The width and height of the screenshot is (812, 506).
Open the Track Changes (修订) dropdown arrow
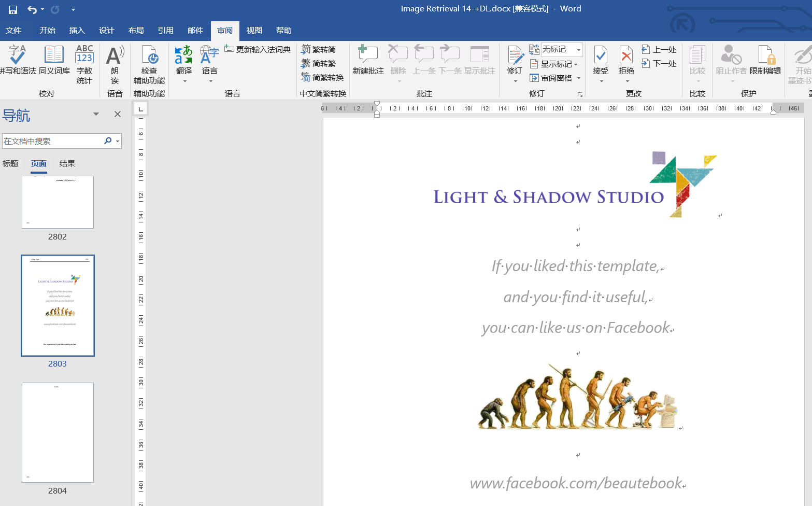tap(516, 81)
